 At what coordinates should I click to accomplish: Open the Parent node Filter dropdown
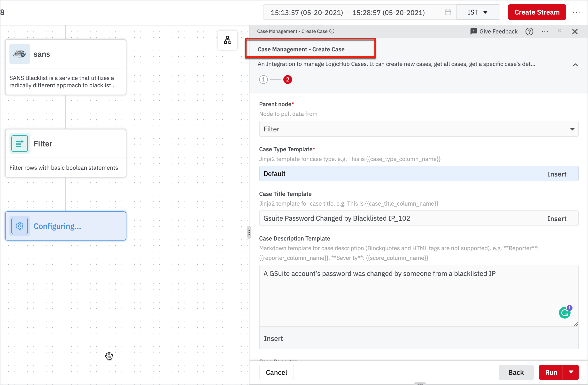point(418,128)
